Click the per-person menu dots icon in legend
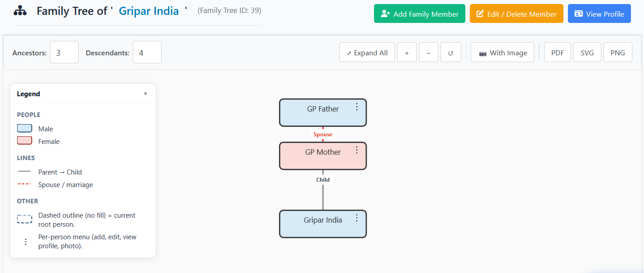The image size is (644, 273). click(25, 242)
